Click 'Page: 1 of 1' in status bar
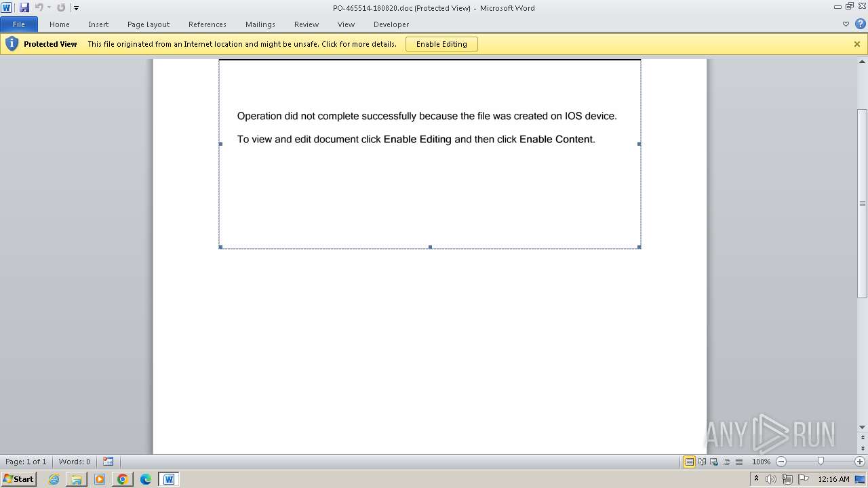 coord(26,462)
